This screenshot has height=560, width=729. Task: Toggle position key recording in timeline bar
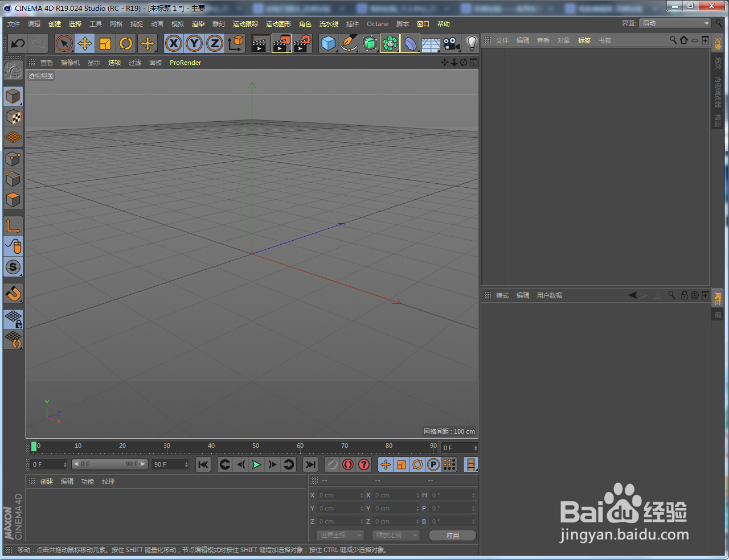(386, 464)
